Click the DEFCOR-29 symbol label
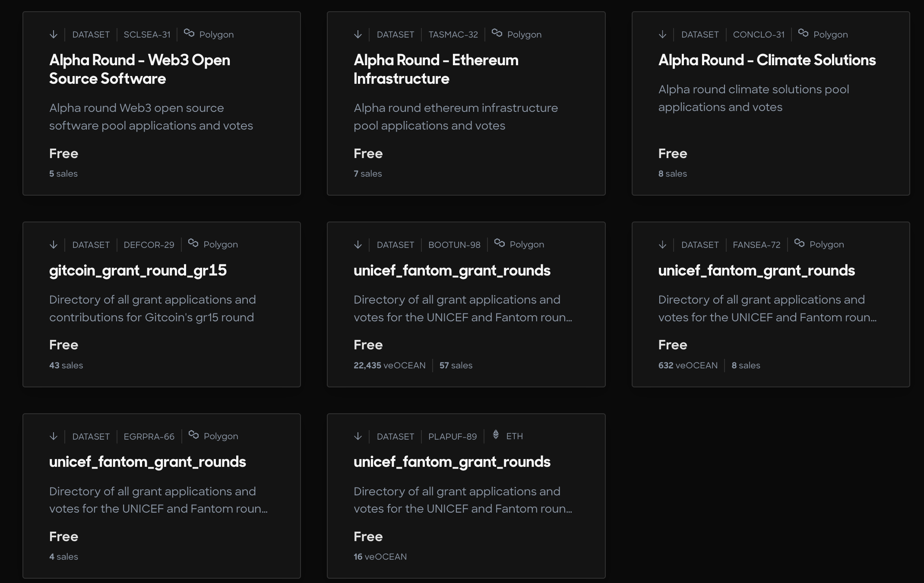The height and width of the screenshot is (583, 924). click(x=149, y=245)
